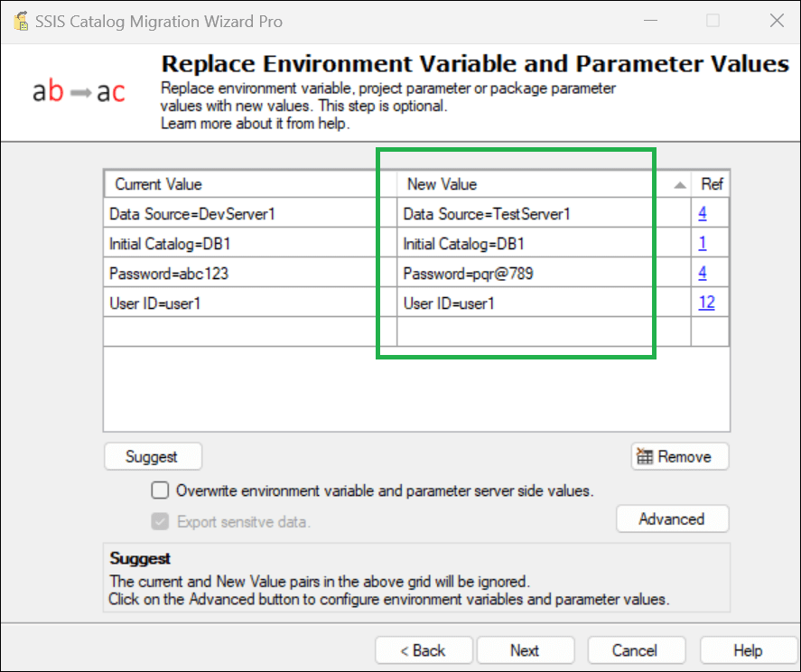Edit the Password=pqr@789 new value cell
The width and height of the screenshot is (801, 672).
[544, 273]
